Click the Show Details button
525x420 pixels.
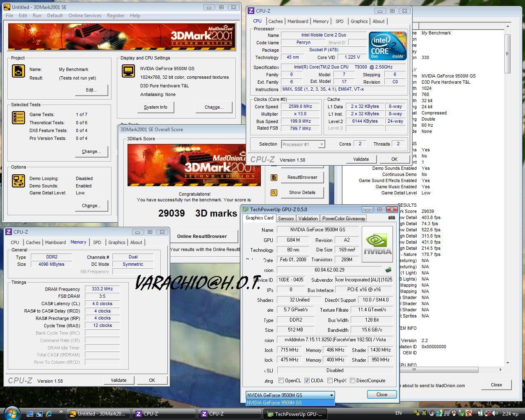click(x=302, y=192)
